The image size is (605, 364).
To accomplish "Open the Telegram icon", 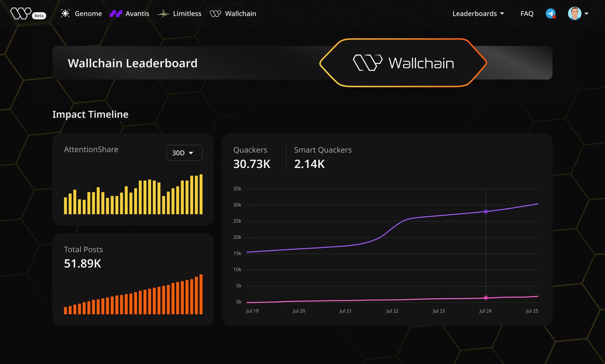I will 551,14.
